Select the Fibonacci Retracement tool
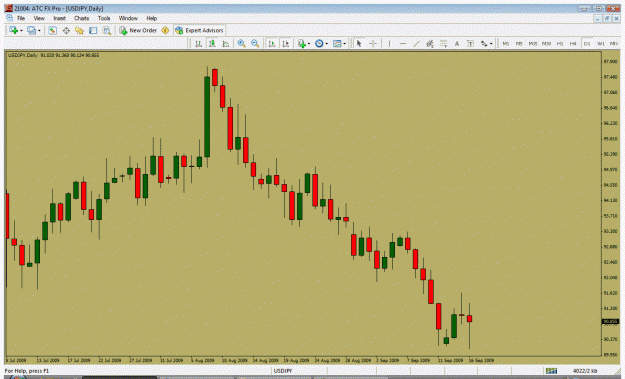This screenshot has height=379, width=625. [x=443, y=43]
